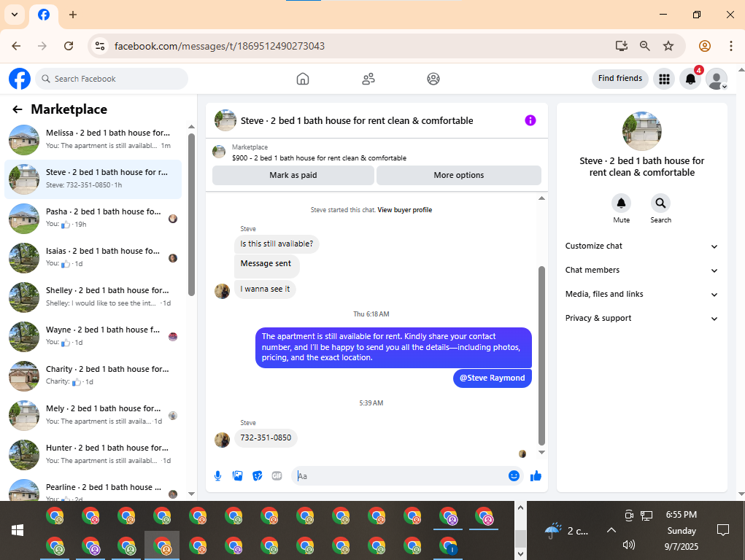Open Isaias conversation

(x=93, y=258)
